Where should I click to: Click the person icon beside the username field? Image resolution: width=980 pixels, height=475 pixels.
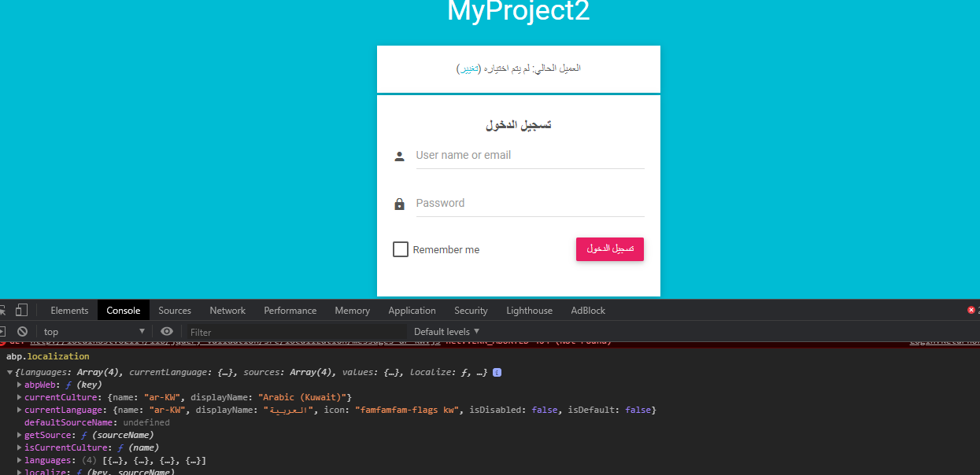tap(399, 155)
